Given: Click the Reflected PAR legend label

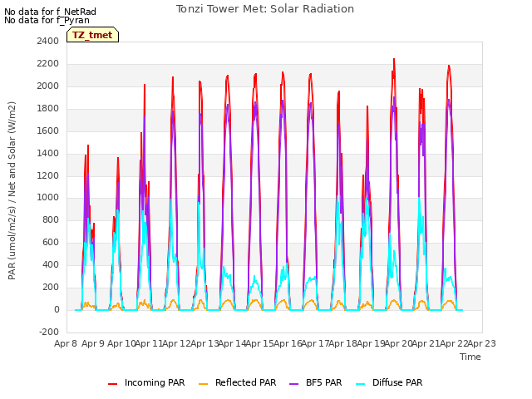Looking at the screenshot, I should [x=246, y=382].
